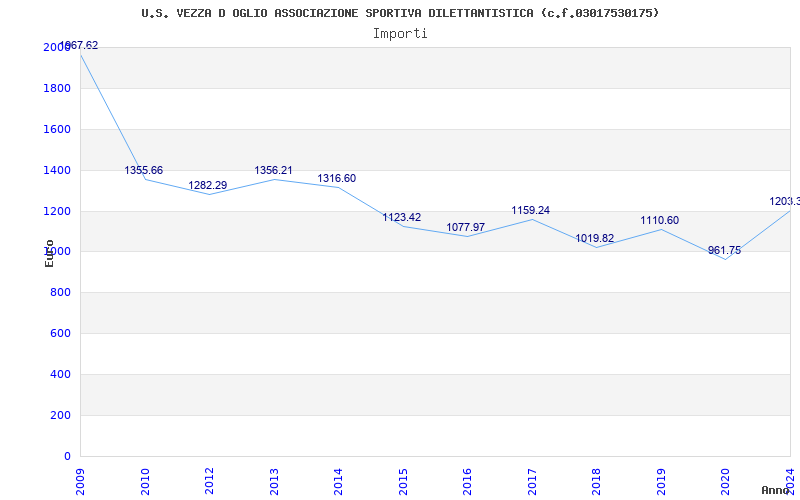Click the 1600 y-axis tick label

coord(57,130)
